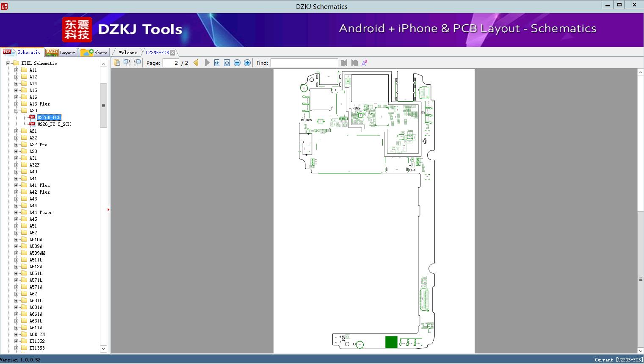The width and height of the screenshot is (644, 364).
Task: Expand the A22 Pro folder
Action: (16, 144)
